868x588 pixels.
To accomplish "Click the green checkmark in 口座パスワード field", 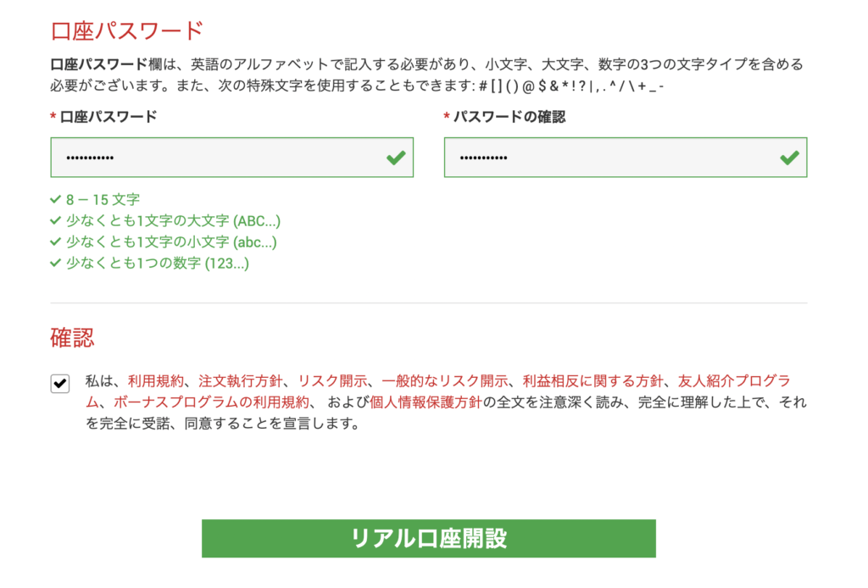I will click(x=395, y=158).
